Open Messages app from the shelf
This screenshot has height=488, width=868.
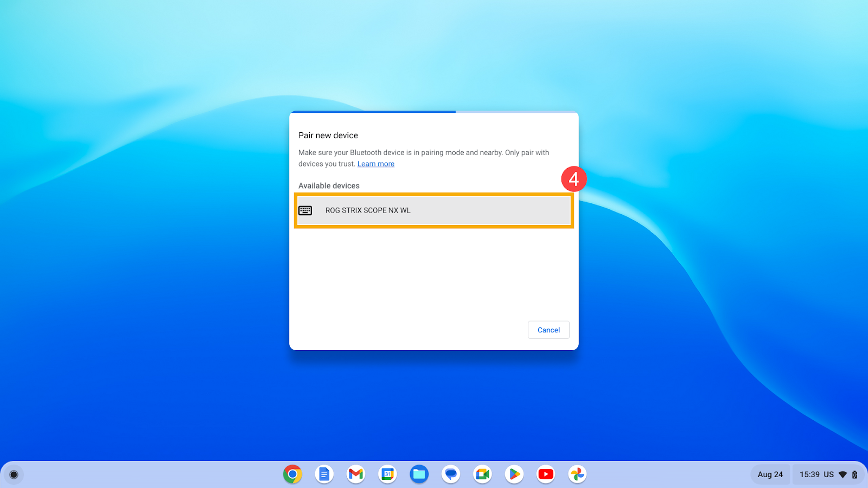coord(451,474)
